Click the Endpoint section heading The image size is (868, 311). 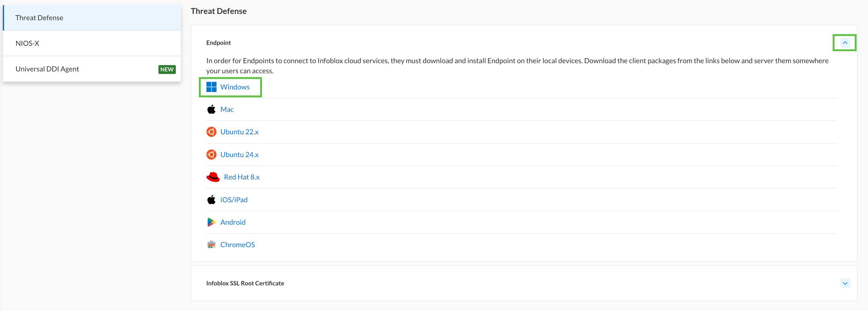tap(218, 43)
